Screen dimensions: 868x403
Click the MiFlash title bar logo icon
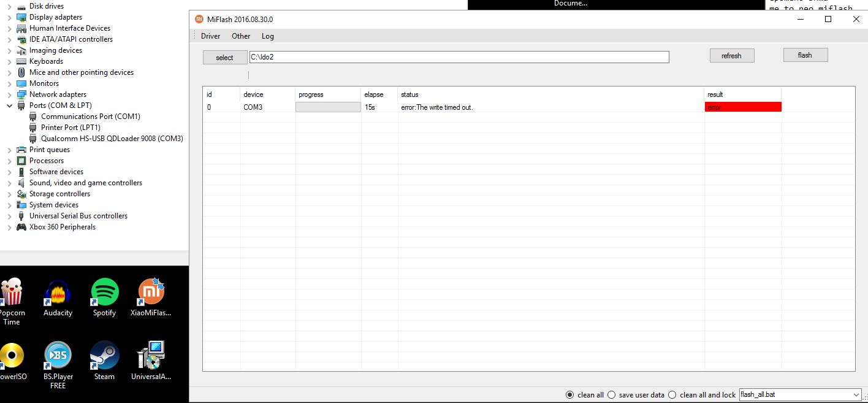point(199,19)
